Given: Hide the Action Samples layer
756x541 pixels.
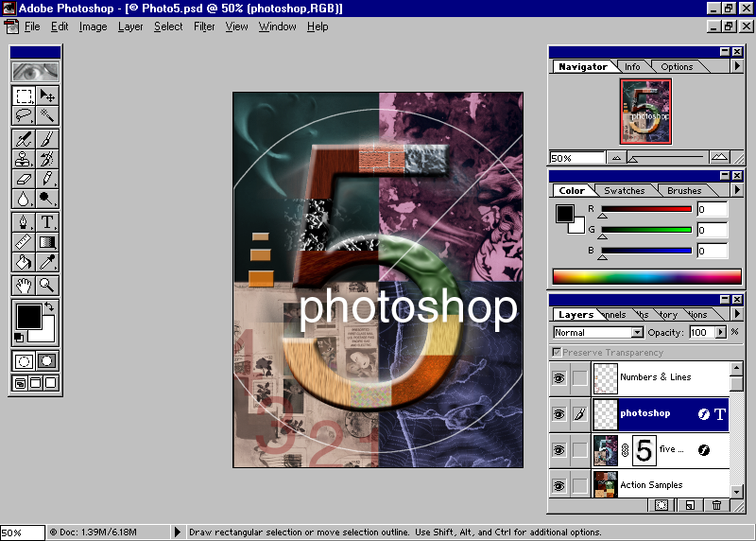Looking at the screenshot, I should [559, 485].
